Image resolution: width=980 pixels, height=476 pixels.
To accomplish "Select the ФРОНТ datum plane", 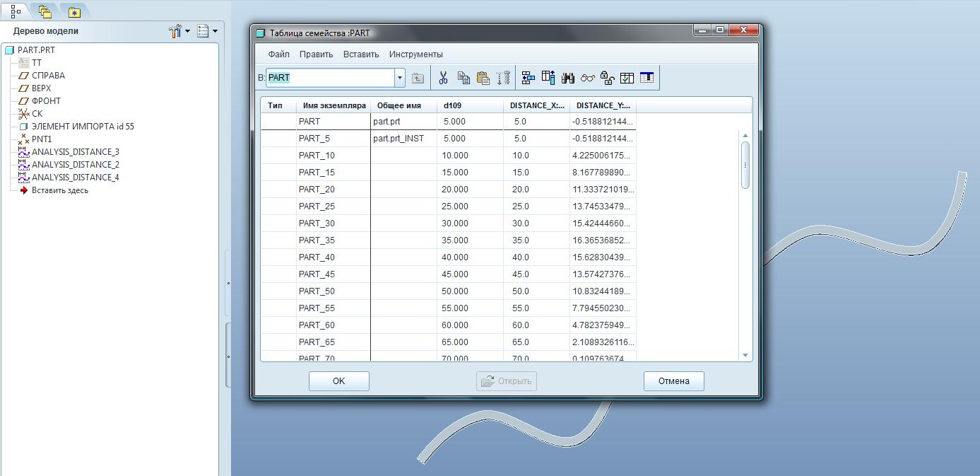I will (40, 101).
